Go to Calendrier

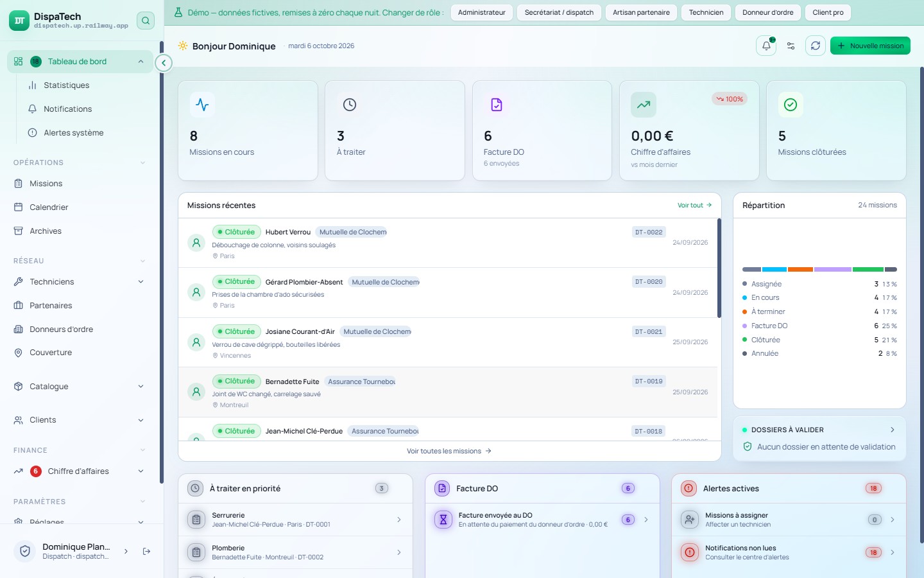click(x=49, y=207)
